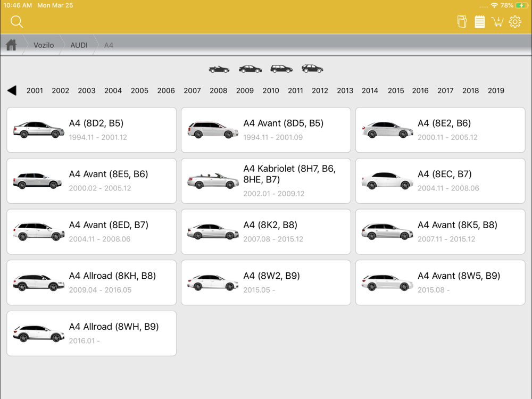Open A4 (8K2, B8) model card
Viewport: 532px width, 399px height.
(266, 232)
